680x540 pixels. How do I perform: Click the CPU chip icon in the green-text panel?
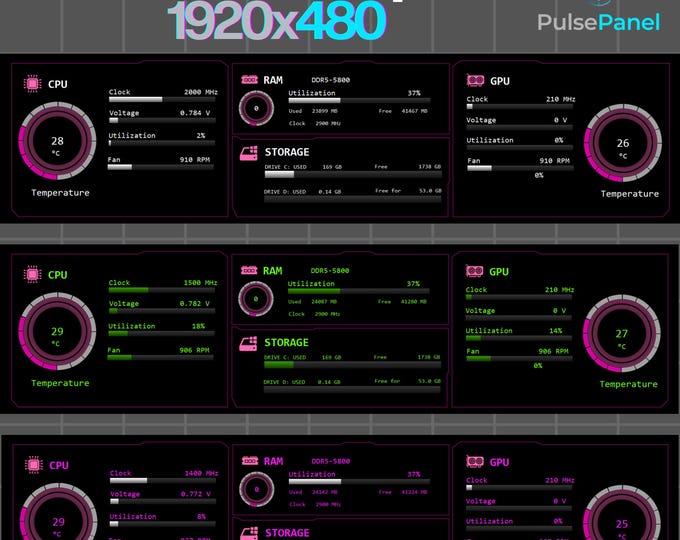[33, 274]
